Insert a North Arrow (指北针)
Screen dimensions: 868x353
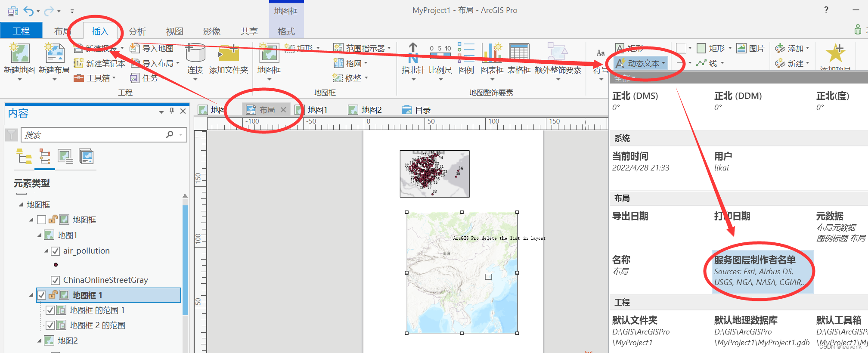pos(413,53)
